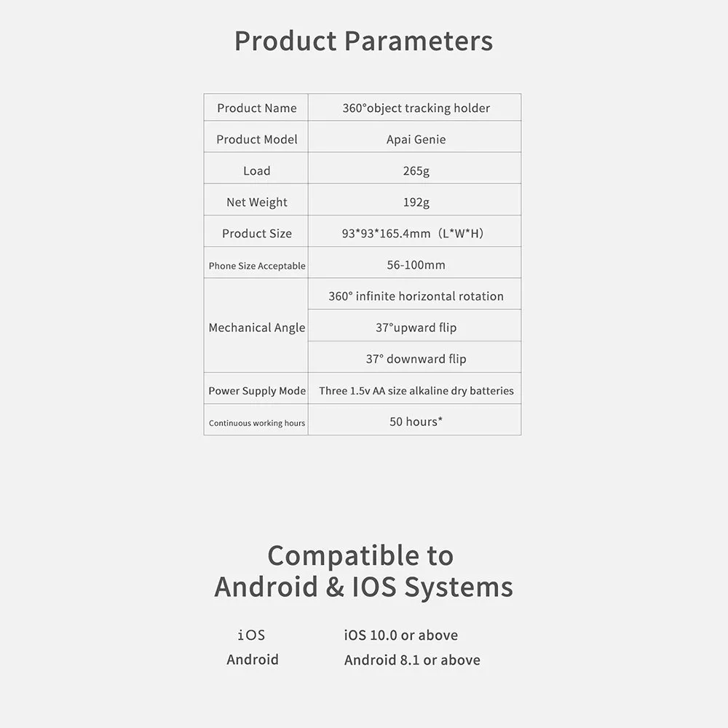Image resolution: width=728 pixels, height=728 pixels.
Task: Click the 192g net weight value
Action: (x=416, y=202)
